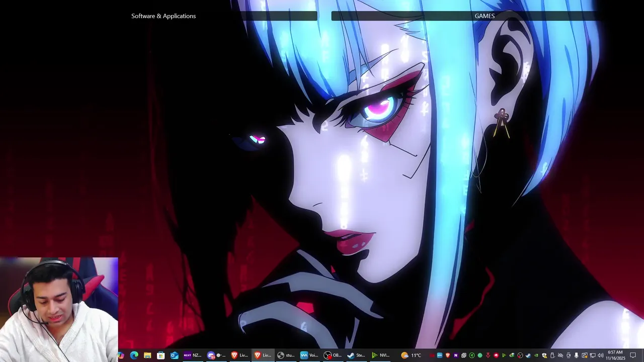
Task: Open the NVIDIA "NVI..." taskbar window
Action: click(x=380, y=355)
